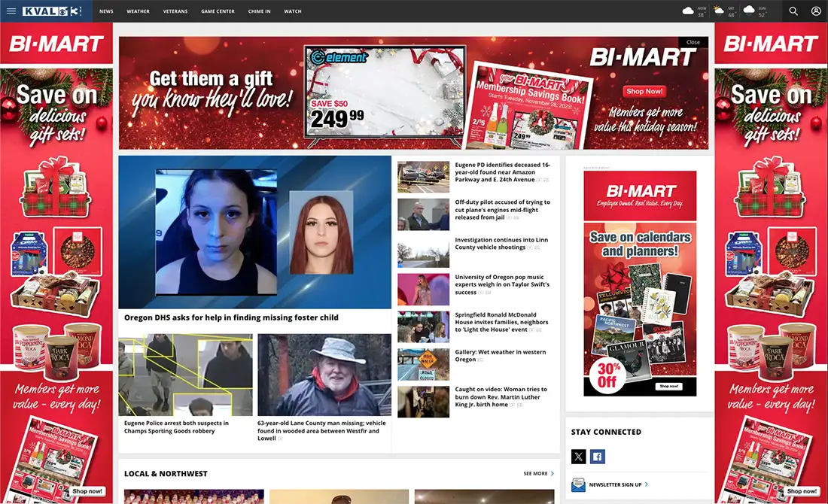The image size is (828, 504).
Task: Close the Bi-Mart banner ad
Action: [693, 41]
